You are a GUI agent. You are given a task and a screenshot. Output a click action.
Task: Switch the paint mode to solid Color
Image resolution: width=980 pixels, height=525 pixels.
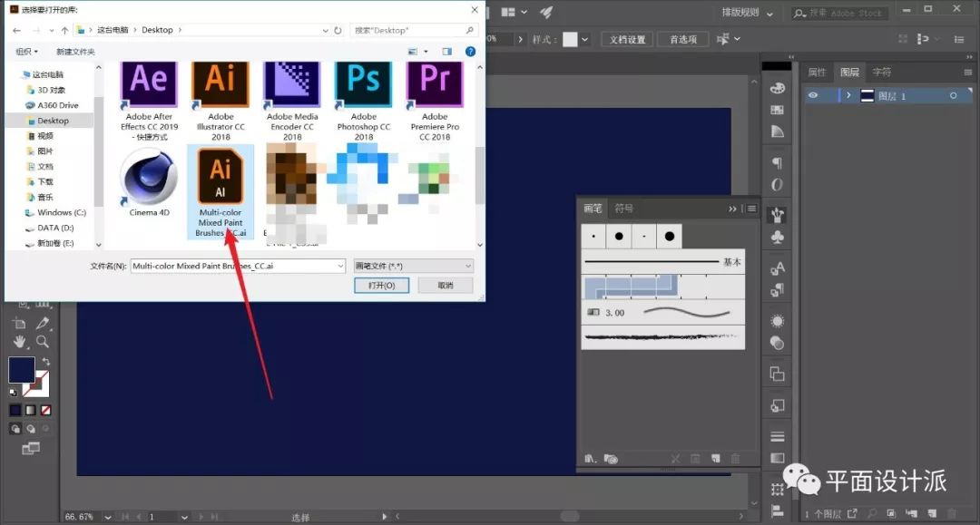tap(15, 410)
